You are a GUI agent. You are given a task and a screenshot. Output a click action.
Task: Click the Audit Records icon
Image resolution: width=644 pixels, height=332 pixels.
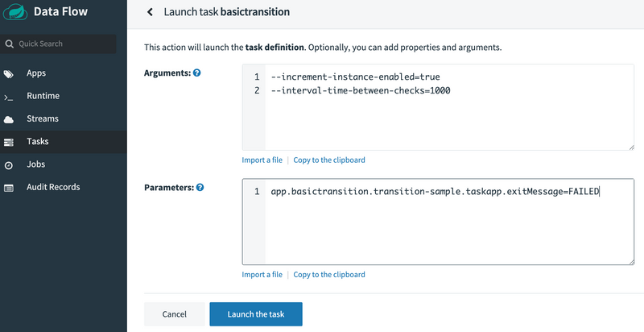pyautogui.click(x=9, y=188)
